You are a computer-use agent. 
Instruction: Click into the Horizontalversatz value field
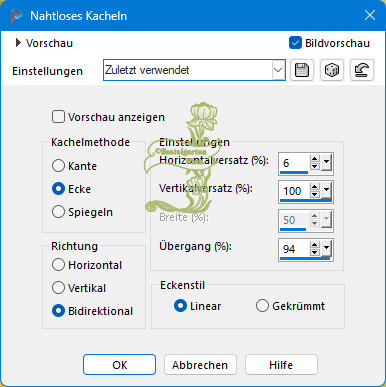pos(295,163)
